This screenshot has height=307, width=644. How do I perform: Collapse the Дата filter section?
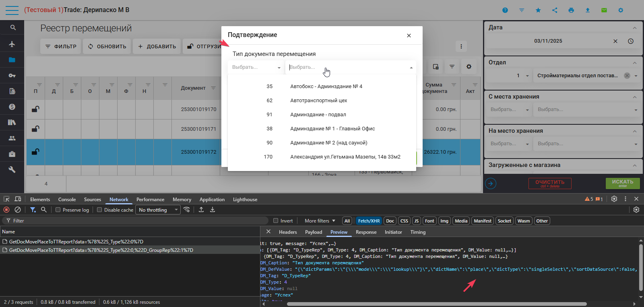[x=635, y=28]
